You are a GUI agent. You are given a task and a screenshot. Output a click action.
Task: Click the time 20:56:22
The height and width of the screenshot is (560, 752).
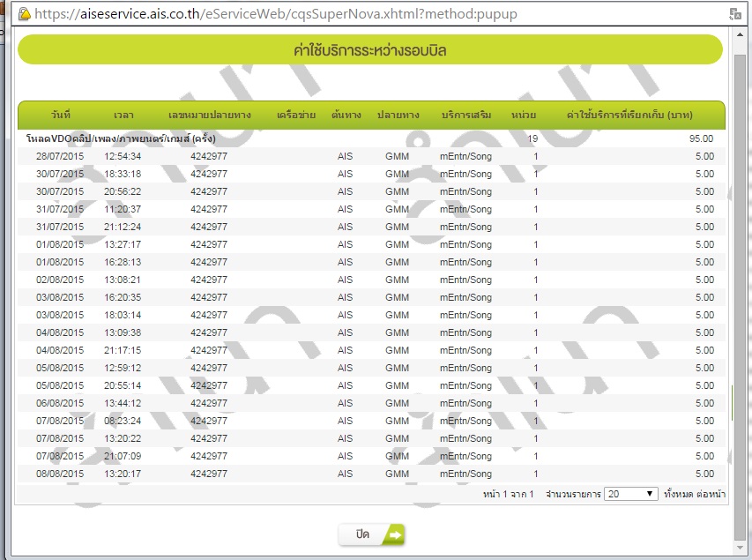point(123,191)
